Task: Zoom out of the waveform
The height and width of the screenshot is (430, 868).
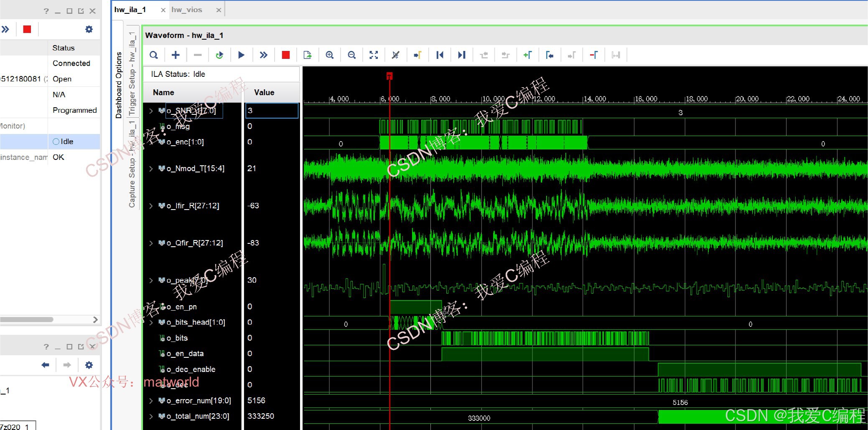Action: click(x=352, y=55)
